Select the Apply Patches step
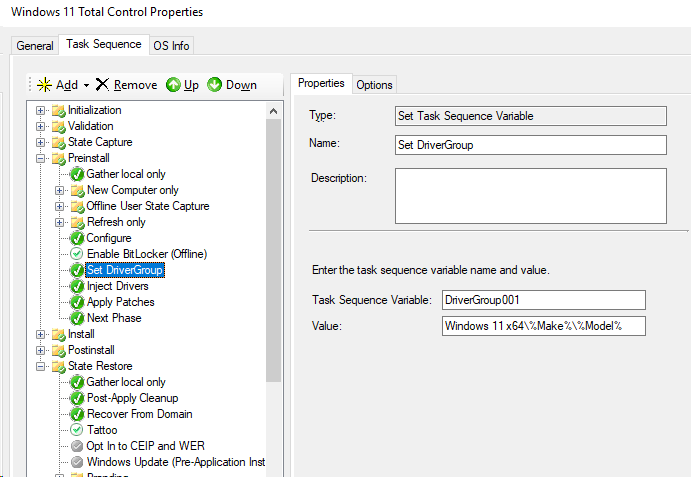 coord(121,302)
